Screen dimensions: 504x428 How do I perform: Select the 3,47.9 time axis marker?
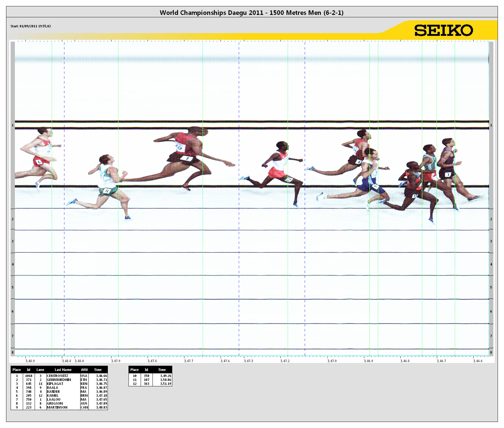point(115,361)
